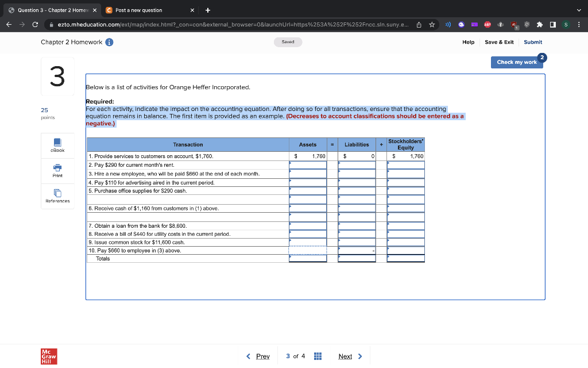Screen dimensions: 588x368
Task: Click the info icon beside Chapter 2 Homework
Action: (109, 42)
